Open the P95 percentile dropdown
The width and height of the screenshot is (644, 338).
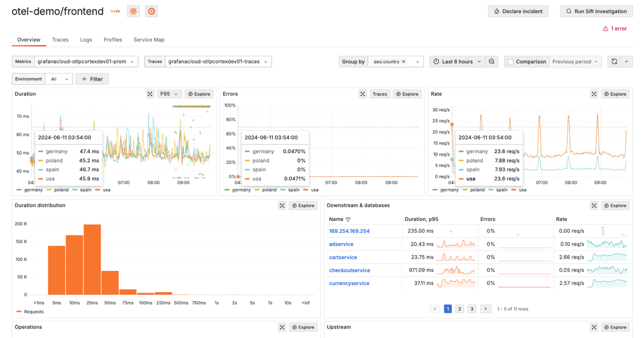(169, 94)
